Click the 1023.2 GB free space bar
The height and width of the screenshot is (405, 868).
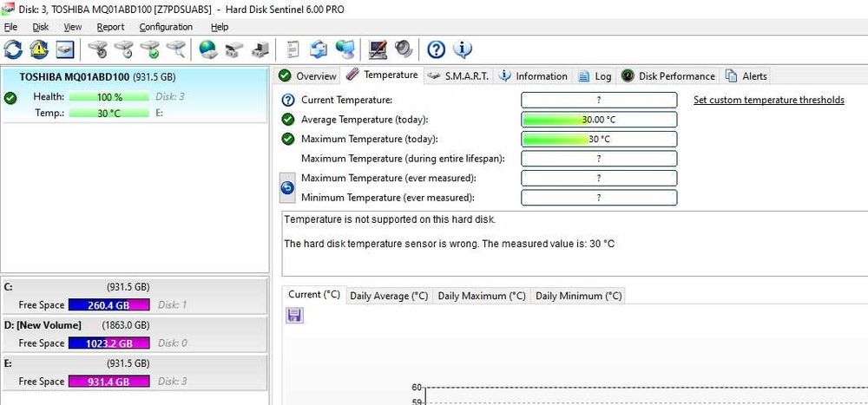(x=109, y=343)
